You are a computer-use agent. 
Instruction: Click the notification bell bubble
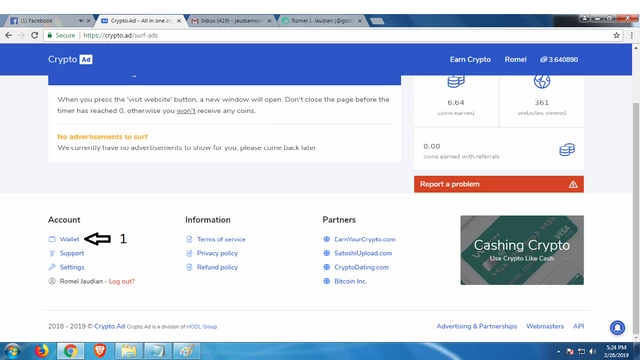[x=617, y=327]
